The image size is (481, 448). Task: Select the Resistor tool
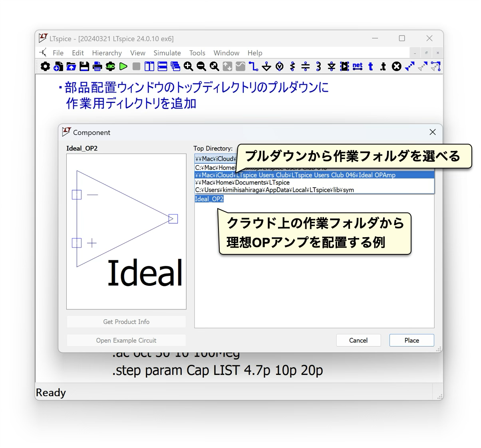click(292, 67)
